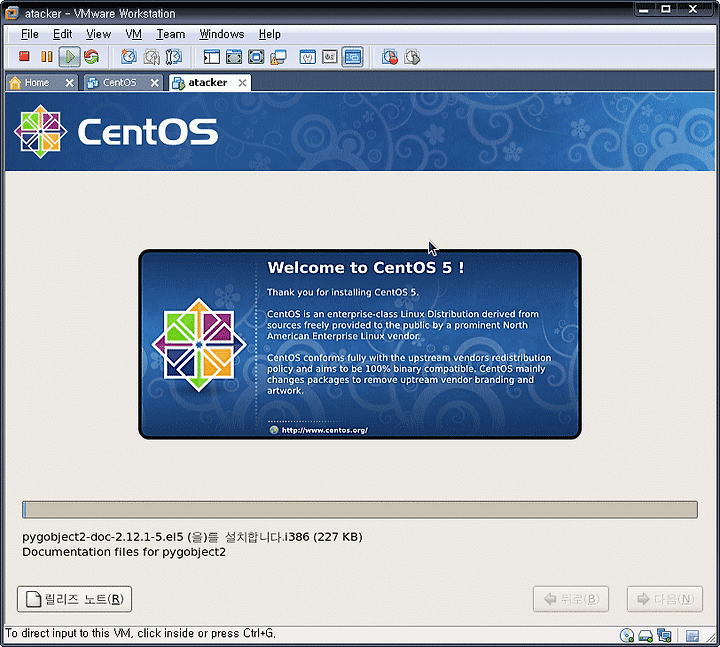Image resolution: width=720 pixels, height=647 pixels.
Task: Open the Edit menu
Action: tap(62, 34)
